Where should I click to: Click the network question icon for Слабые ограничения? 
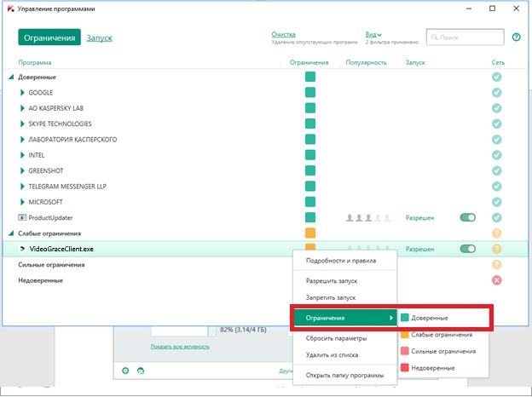(x=497, y=233)
